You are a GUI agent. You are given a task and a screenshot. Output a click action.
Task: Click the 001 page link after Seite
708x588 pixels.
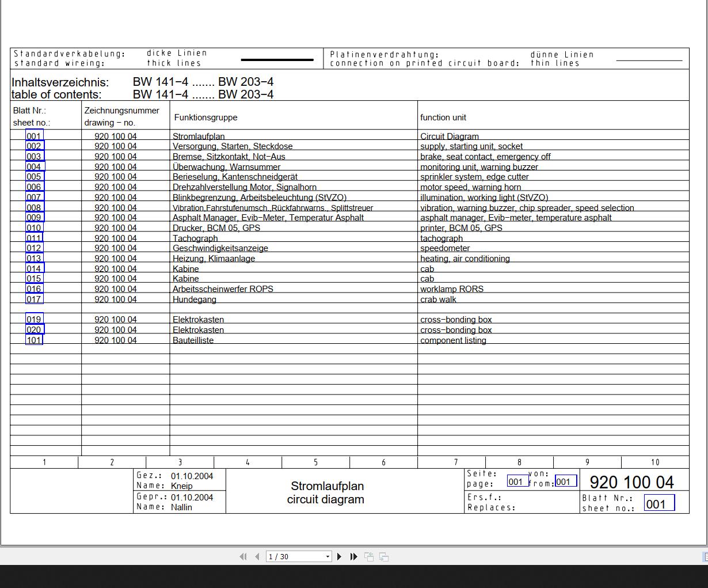click(517, 481)
